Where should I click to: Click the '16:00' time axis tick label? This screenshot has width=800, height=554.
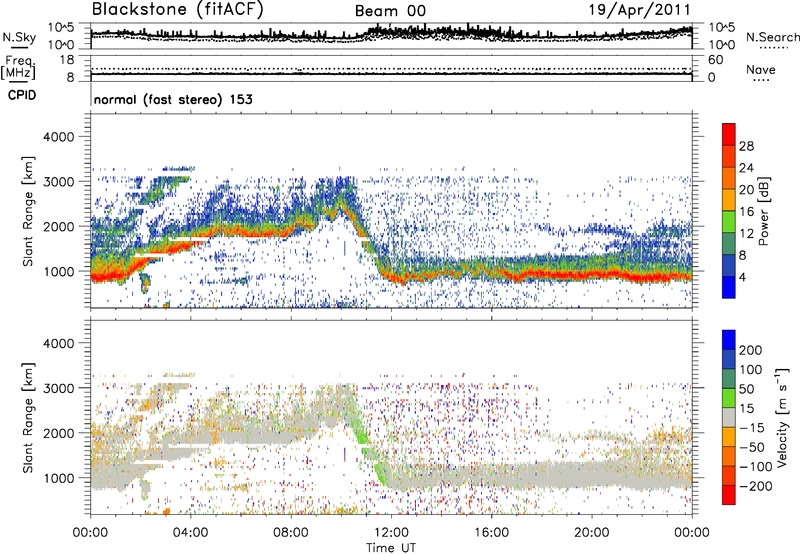pos(491,533)
